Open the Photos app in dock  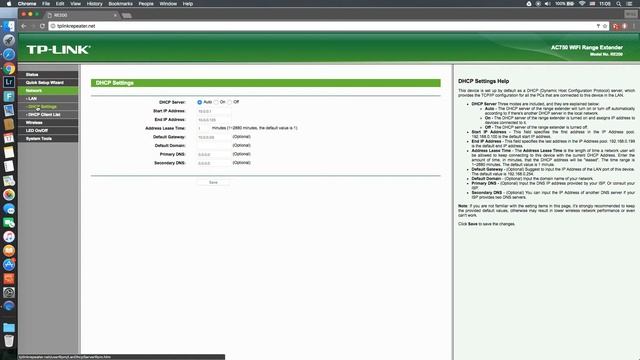coord(9,195)
